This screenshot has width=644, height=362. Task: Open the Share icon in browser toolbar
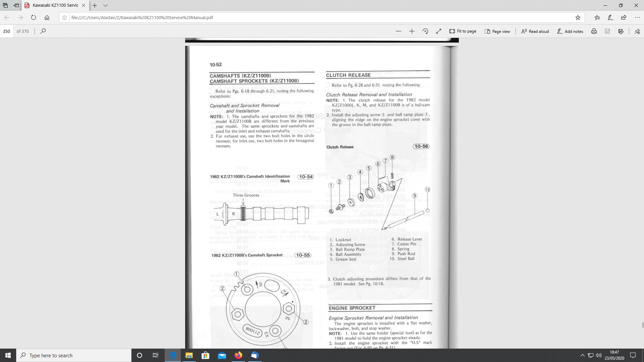(x=624, y=17)
